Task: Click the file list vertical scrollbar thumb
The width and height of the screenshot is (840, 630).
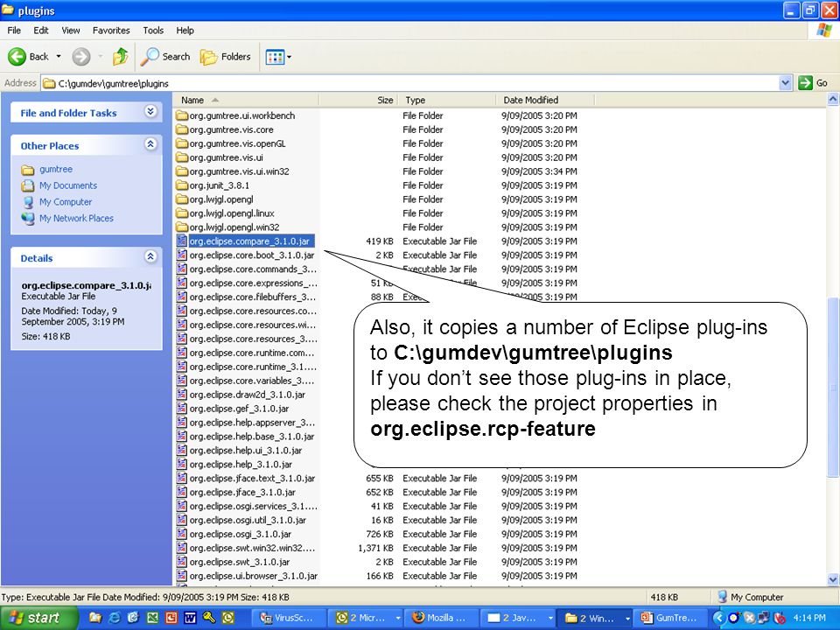Action: tap(832, 387)
